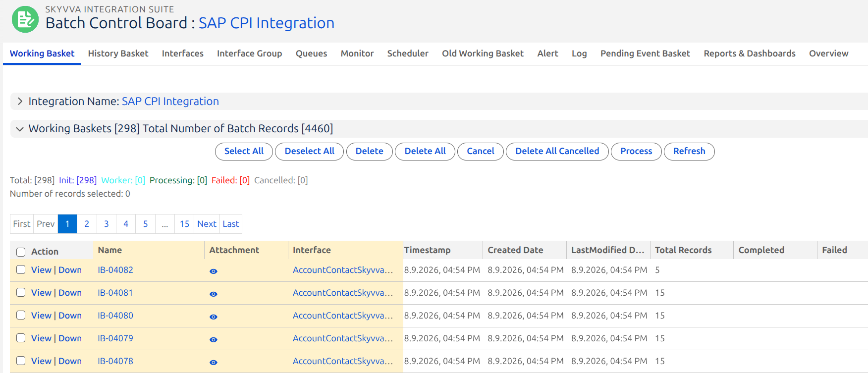868x373 pixels.
Task: Open SAP CPI Integration link in Integration Name row
Action: click(170, 102)
